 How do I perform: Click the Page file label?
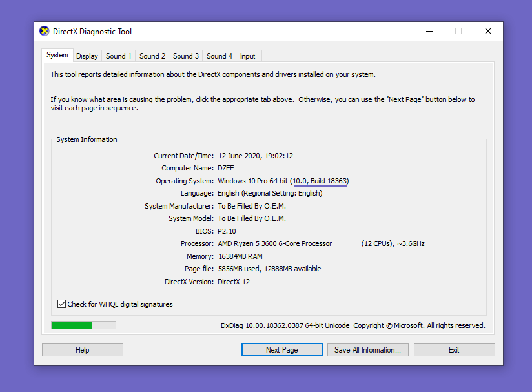(x=199, y=269)
